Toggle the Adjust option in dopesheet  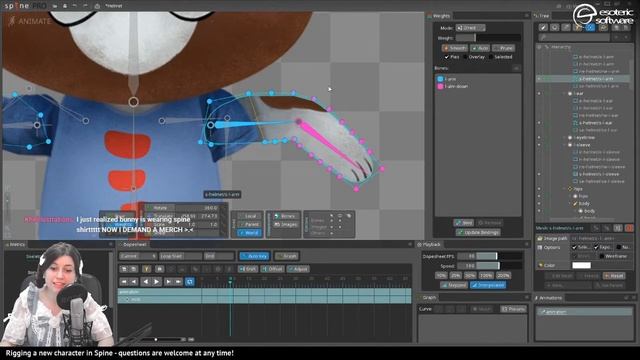pyautogui.click(x=298, y=269)
